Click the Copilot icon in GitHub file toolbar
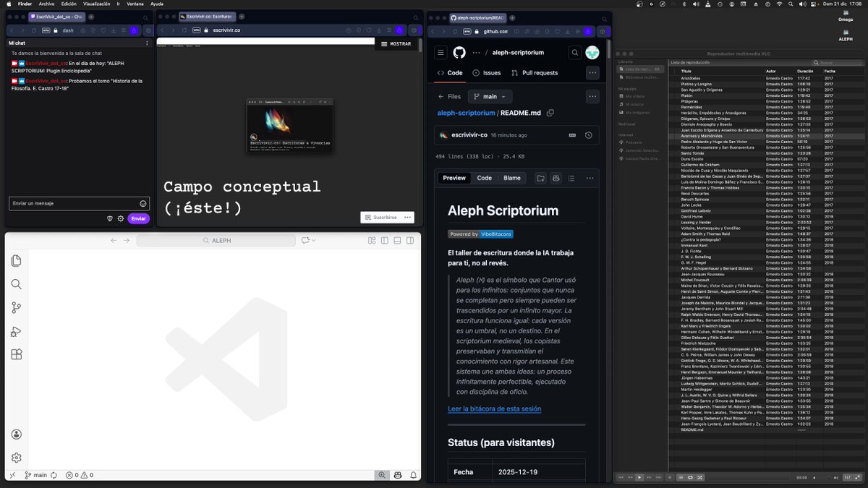The height and width of the screenshot is (488, 868). tap(556, 178)
